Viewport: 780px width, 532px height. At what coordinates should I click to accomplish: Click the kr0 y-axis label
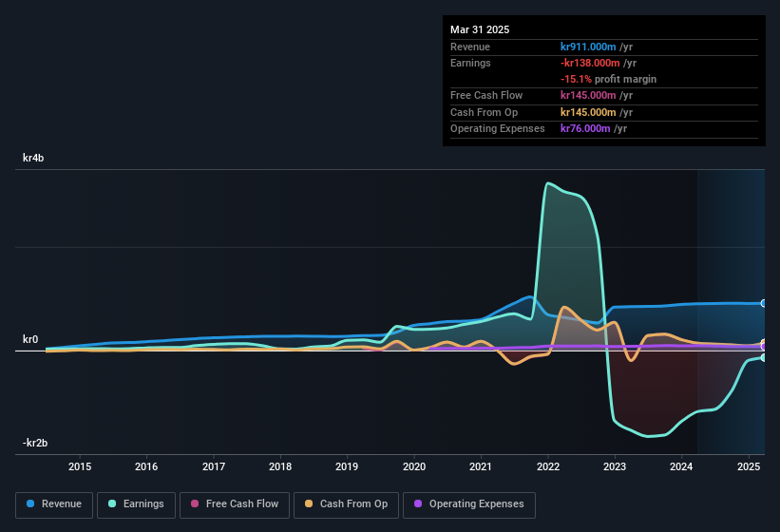pos(30,339)
